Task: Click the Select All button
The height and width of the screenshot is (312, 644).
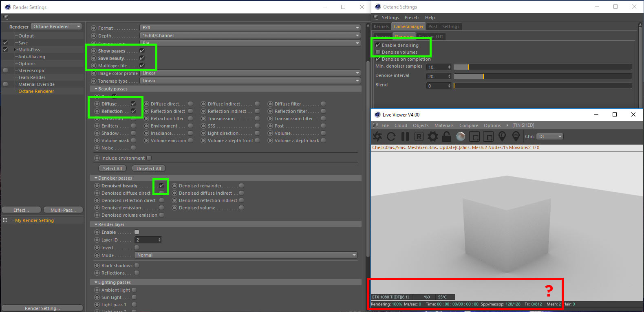Action: pos(112,169)
